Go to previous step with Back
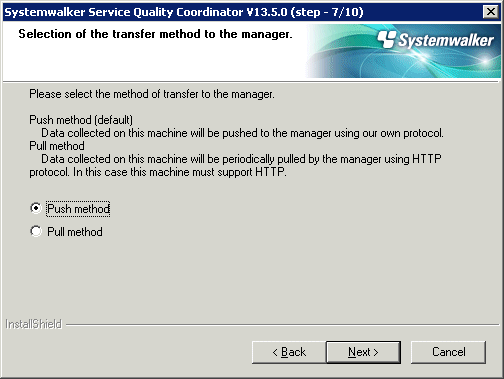Image resolution: width=504 pixels, height=379 pixels. click(289, 352)
